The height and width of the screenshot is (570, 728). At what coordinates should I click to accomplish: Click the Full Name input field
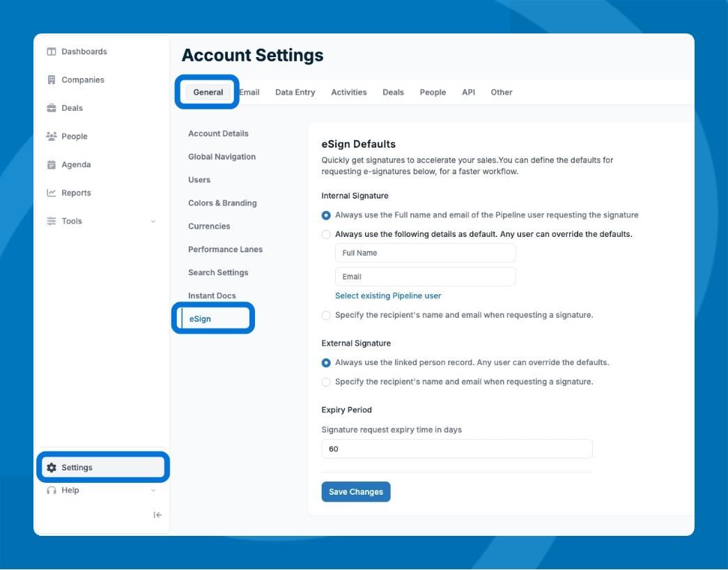pos(425,253)
